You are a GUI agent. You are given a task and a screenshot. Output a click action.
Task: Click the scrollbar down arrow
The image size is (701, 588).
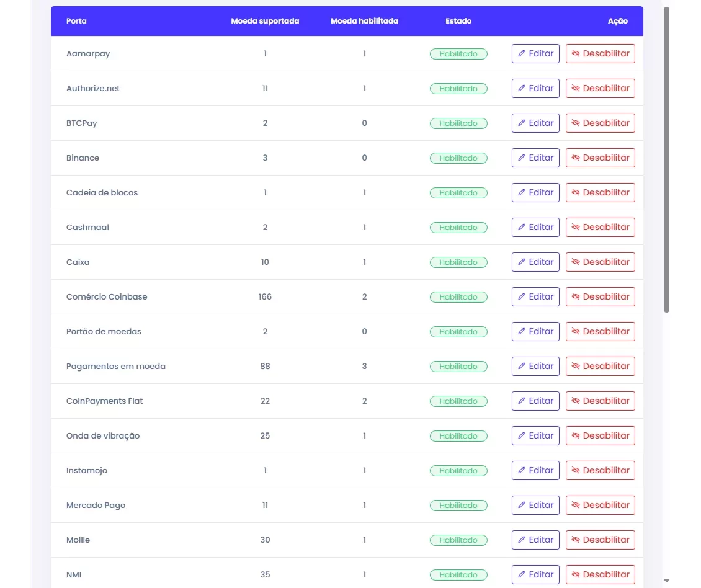point(666,581)
